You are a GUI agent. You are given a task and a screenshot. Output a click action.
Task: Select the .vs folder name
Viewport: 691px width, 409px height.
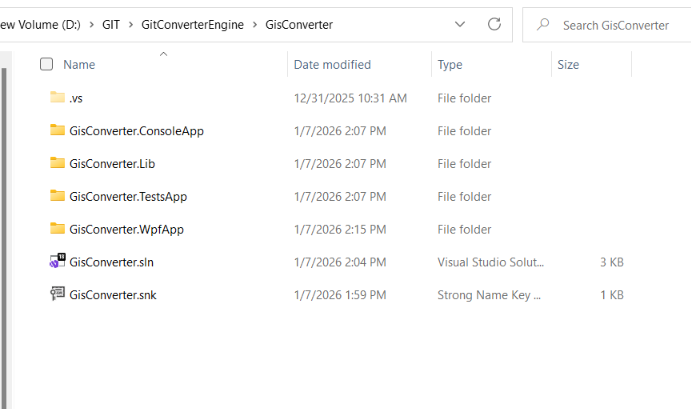[76, 98]
